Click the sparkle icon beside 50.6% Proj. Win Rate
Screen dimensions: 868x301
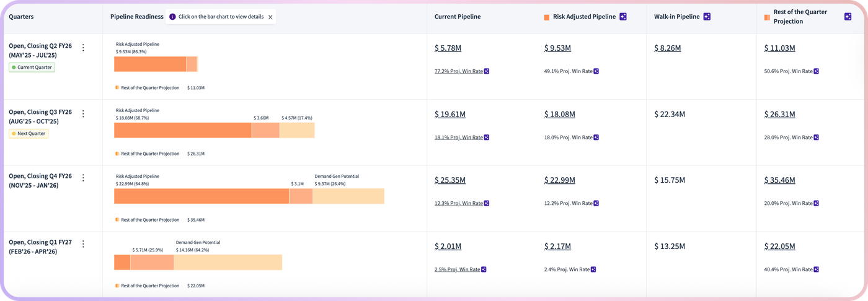coord(816,71)
